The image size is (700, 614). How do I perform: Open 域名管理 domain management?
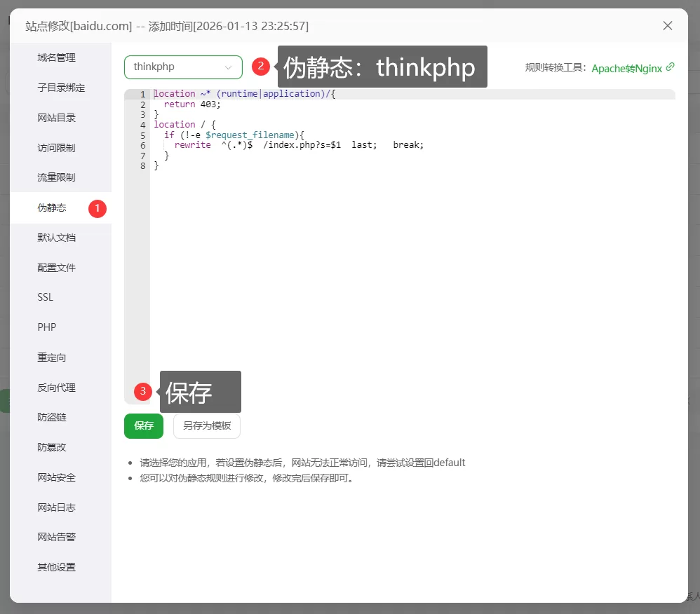[x=56, y=57]
